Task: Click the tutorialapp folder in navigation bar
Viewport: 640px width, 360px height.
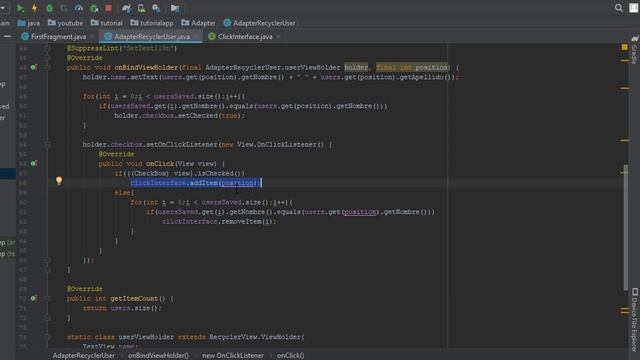Action: coord(152,23)
